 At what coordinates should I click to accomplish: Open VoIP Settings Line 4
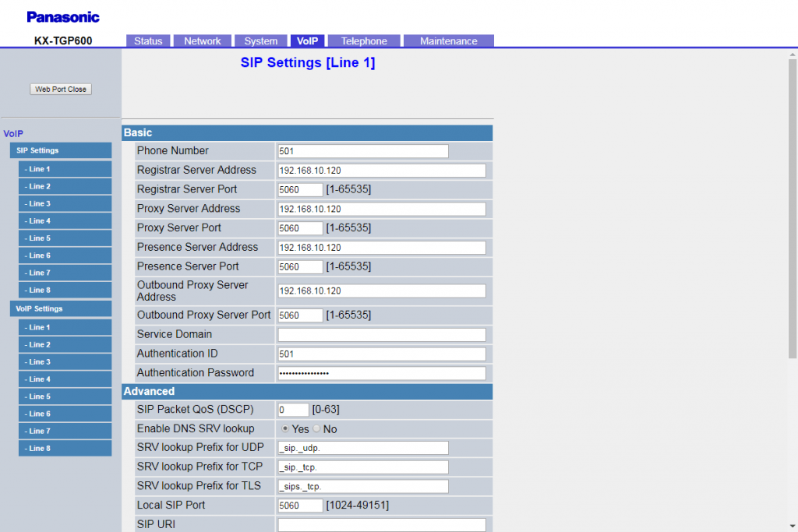[x=65, y=379]
